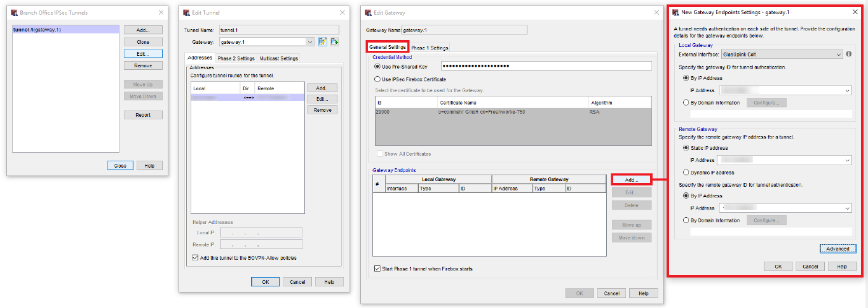Close the Edit Tunnel dialog with X
Image resolution: width=868 pixels, height=308 pixels.
342,12
